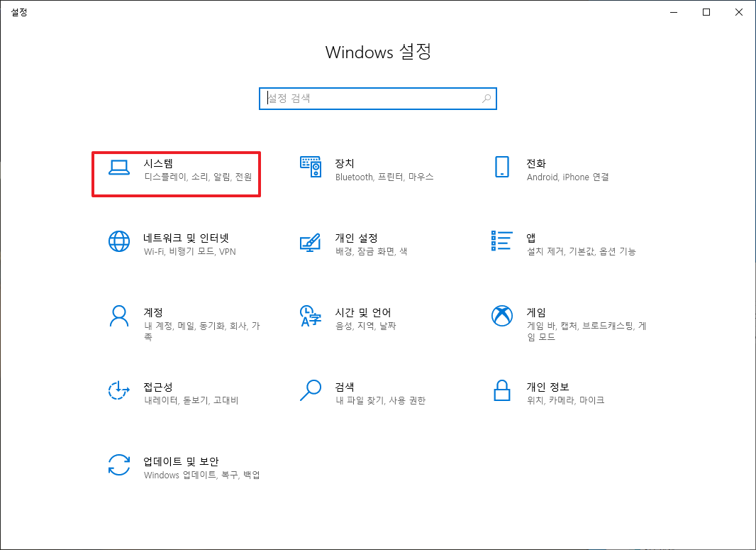This screenshot has width=756, height=550.
Task: Open the 게임 Xbox icon
Action: (x=502, y=316)
